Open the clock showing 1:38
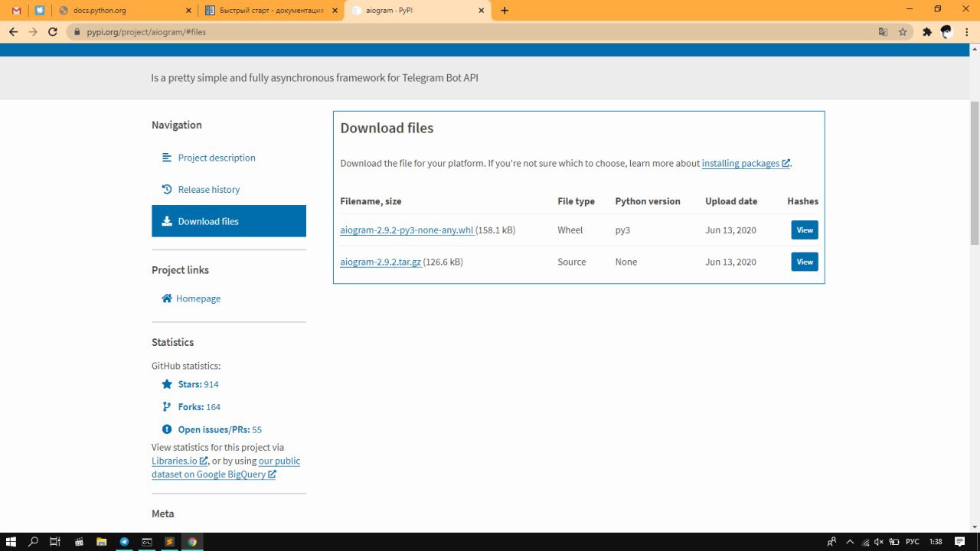 click(x=936, y=542)
